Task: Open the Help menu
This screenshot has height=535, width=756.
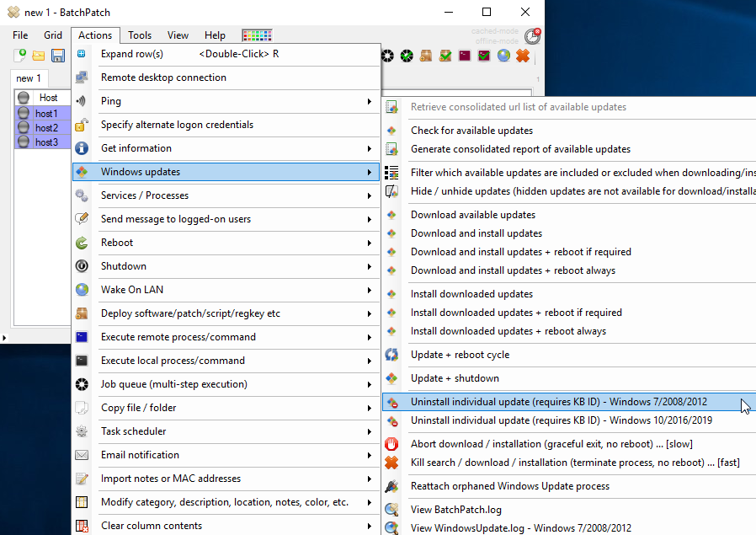Action: [215, 35]
